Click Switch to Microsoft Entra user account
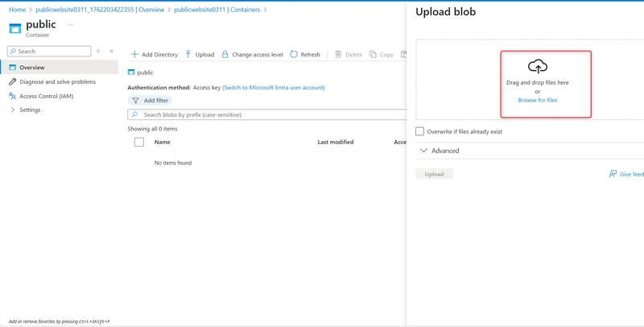 click(x=274, y=87)
